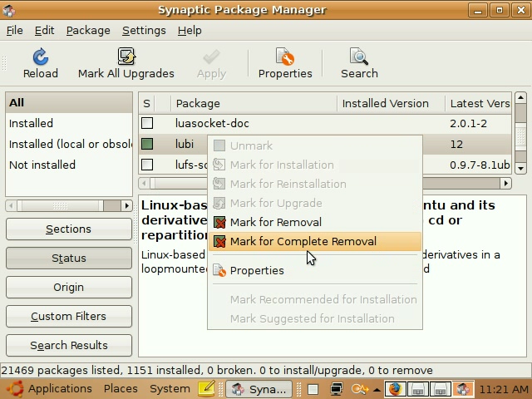
Task: Toggle the lufs package status checkbox
Action: click(x=147, y=165)
